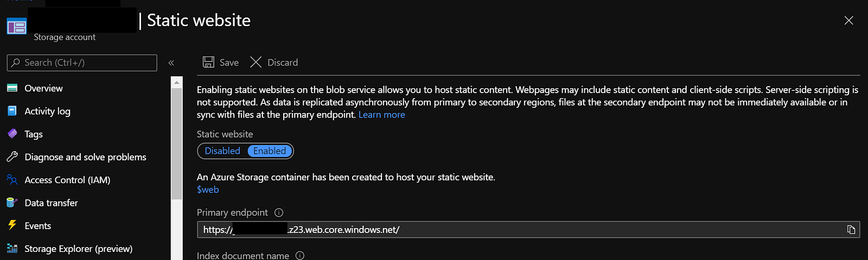Screen dimensions: 868x260
Task: Click info icon beside Index document name
Action: click(x=300, y=256)
